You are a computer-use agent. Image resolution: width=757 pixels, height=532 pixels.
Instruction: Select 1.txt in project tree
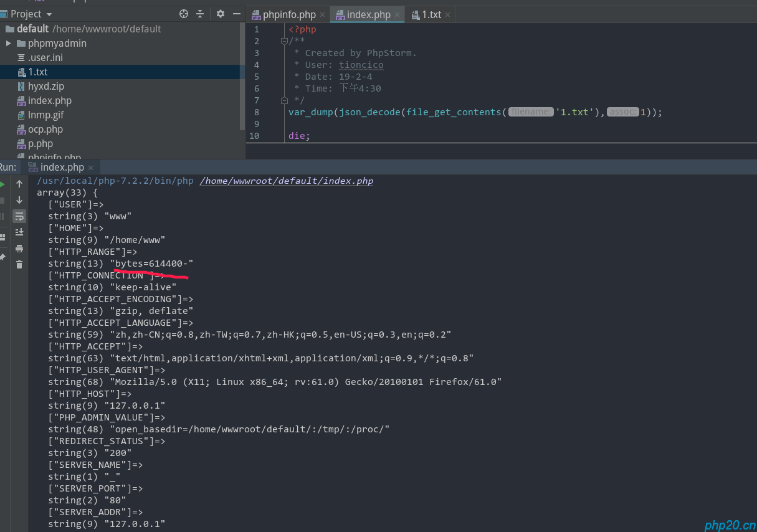pos(37,72)
